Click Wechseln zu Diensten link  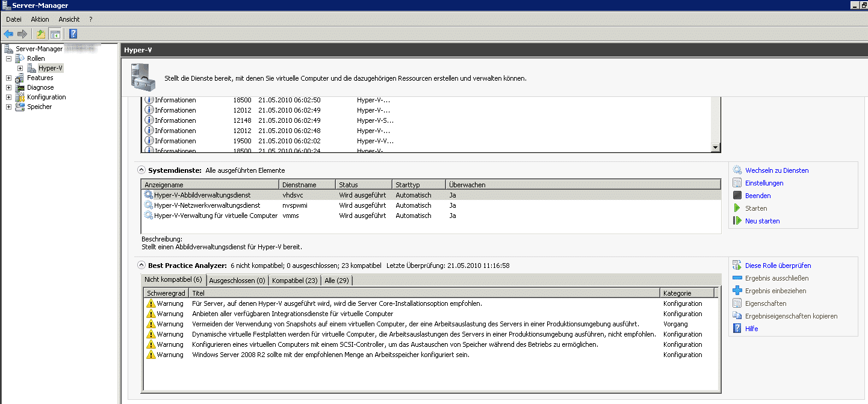click(777, 170)
